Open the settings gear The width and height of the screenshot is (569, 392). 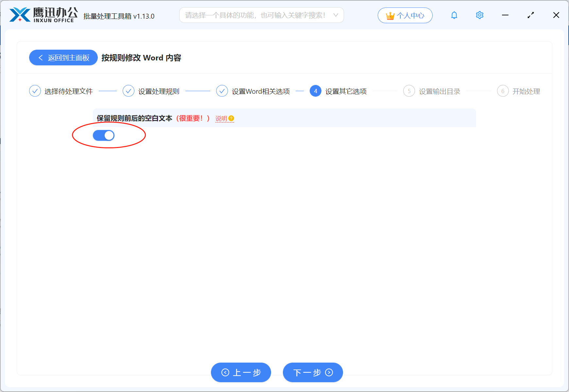point(479,15)
